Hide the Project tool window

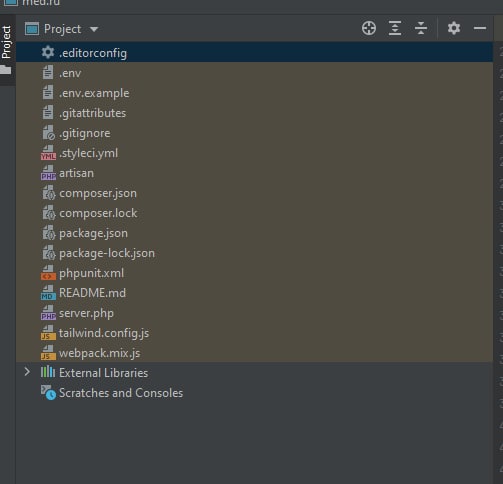coord(480,28)
